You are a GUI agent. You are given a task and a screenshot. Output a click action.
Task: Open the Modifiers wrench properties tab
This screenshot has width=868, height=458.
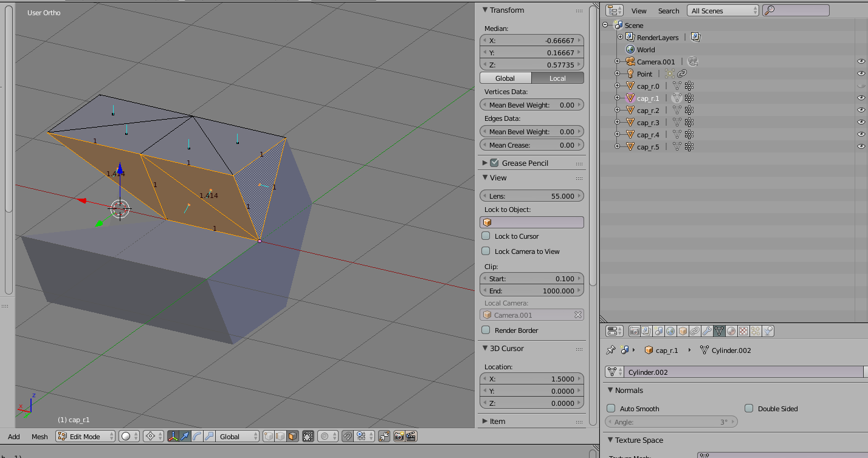[x=707, y=331]
